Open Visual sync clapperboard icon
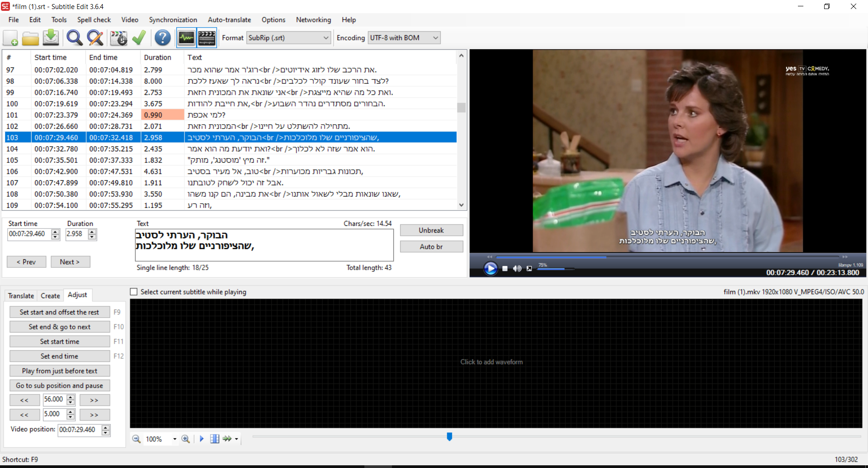This screenshot has width=868, height=468. [x=118, y=38]
